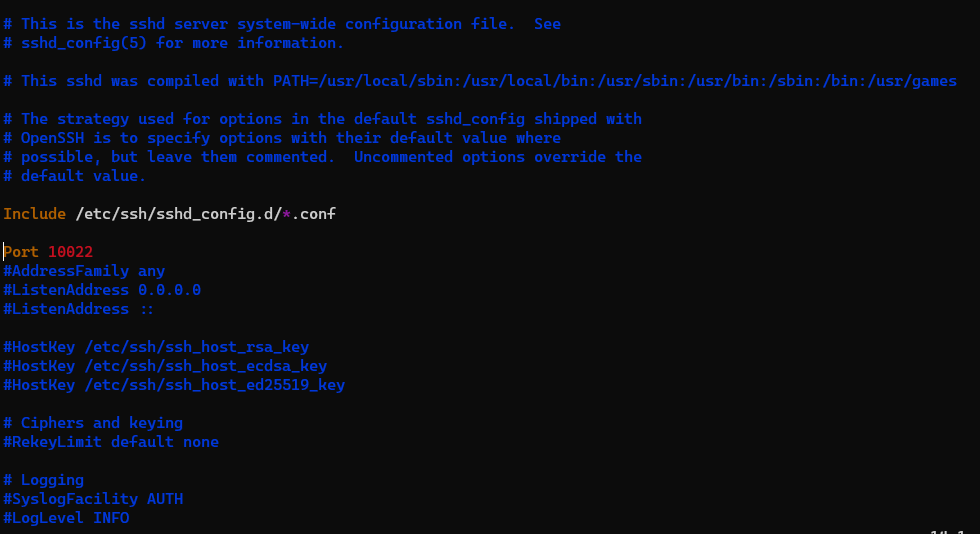This screenshot has height=534, width=980.
Task: Place cursor on port number 10022
Action: pos(71,252)
